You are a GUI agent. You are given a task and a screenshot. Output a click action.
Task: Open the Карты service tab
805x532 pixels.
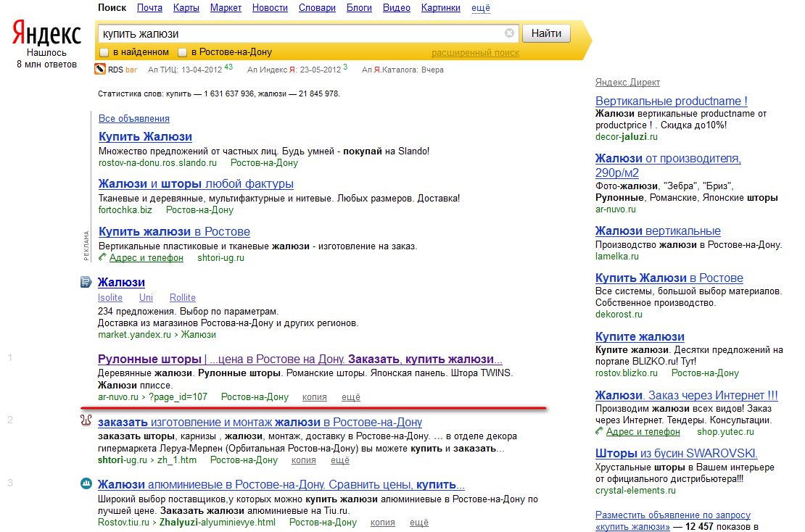click(x=186, y=8)
